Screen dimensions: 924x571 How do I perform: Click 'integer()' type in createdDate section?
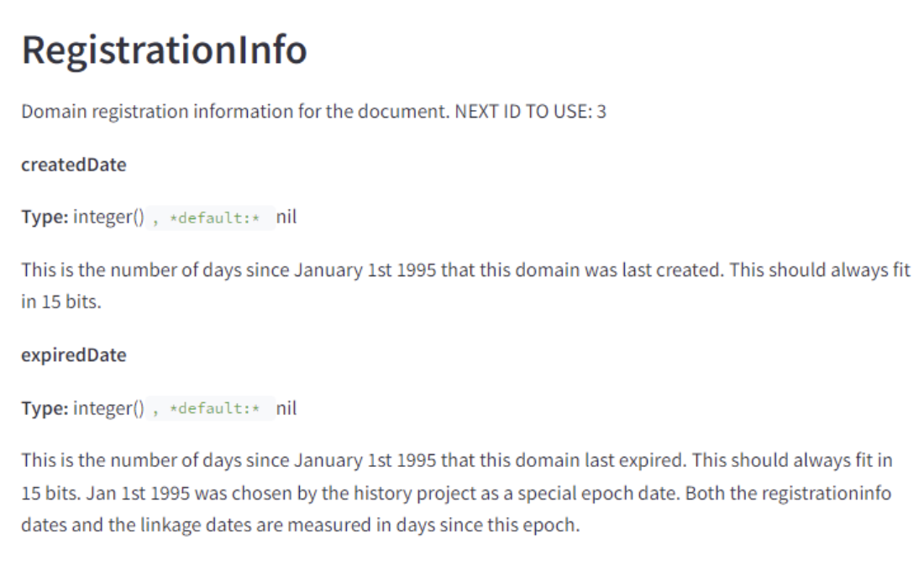[108, 218]
